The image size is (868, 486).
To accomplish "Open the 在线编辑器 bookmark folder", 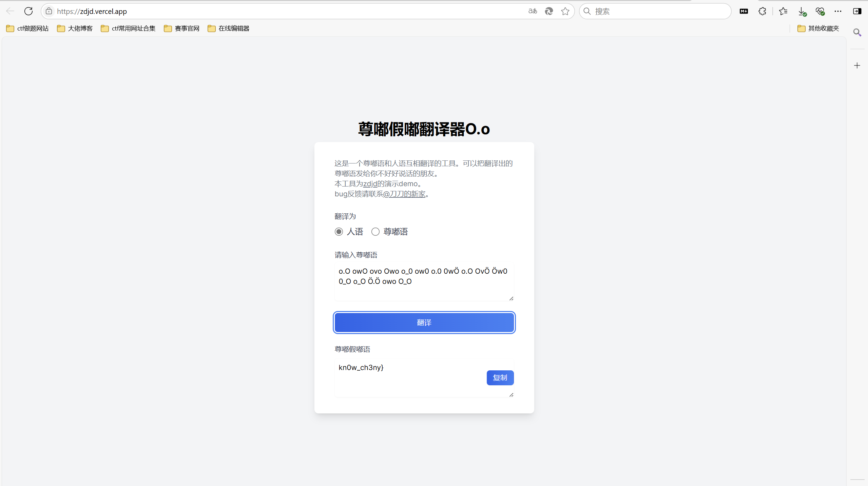I will (229, 28).
